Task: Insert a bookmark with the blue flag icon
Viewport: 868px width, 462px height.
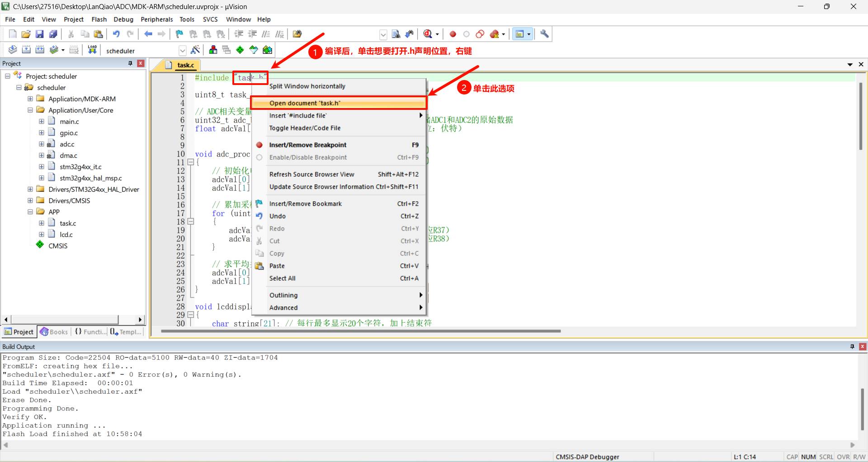Action: pyautogui.click(x=179, y=34)
